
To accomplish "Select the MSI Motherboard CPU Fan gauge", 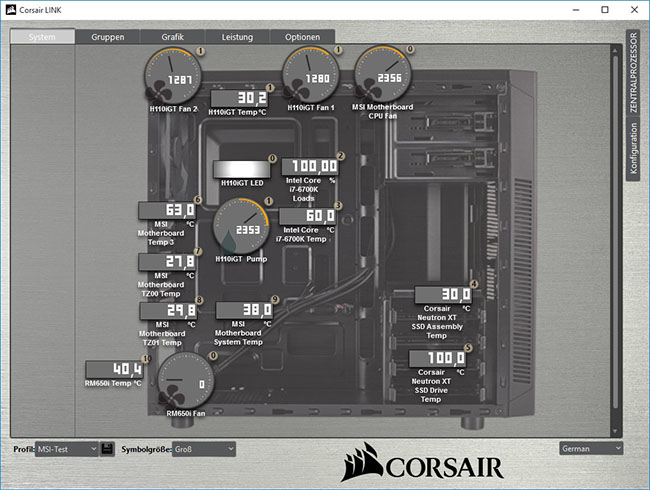I will tap(383, 74).
